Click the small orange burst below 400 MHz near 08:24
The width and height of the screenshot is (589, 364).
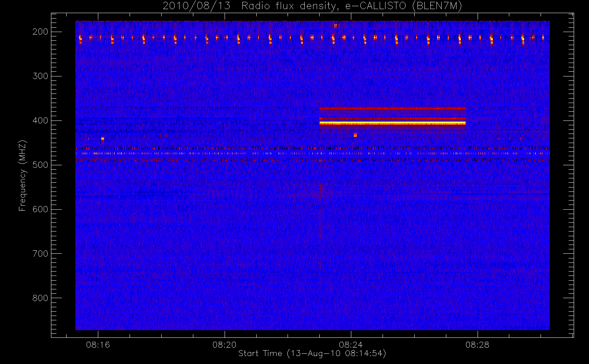355,135
